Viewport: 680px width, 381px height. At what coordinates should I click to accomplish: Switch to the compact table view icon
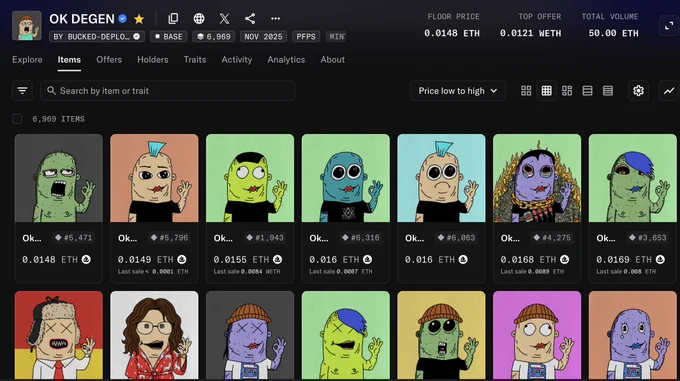pyautogui.click(x=608, y=91)
